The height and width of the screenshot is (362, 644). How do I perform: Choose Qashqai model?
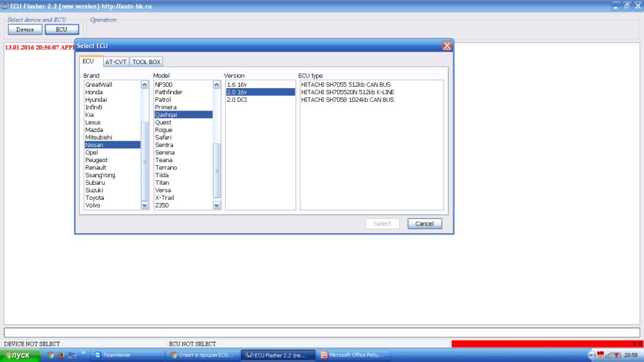183,115
